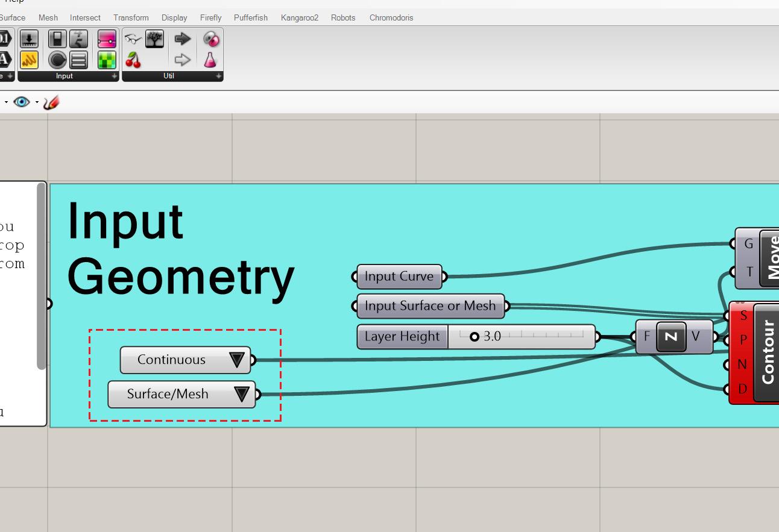Image resolution: width=779 pixels, height=532 pixels.
Task: Choose the pink flask icon in Util
Action: point(210,60)
